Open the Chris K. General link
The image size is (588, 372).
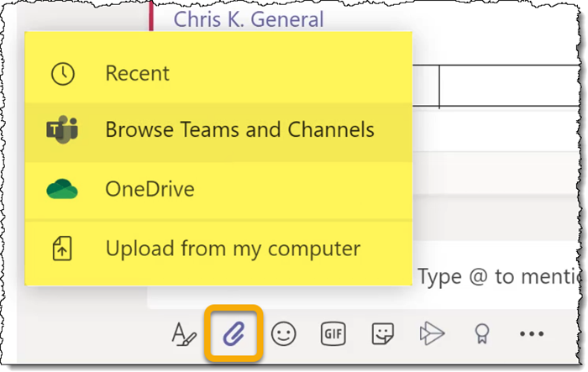point(248,18)
